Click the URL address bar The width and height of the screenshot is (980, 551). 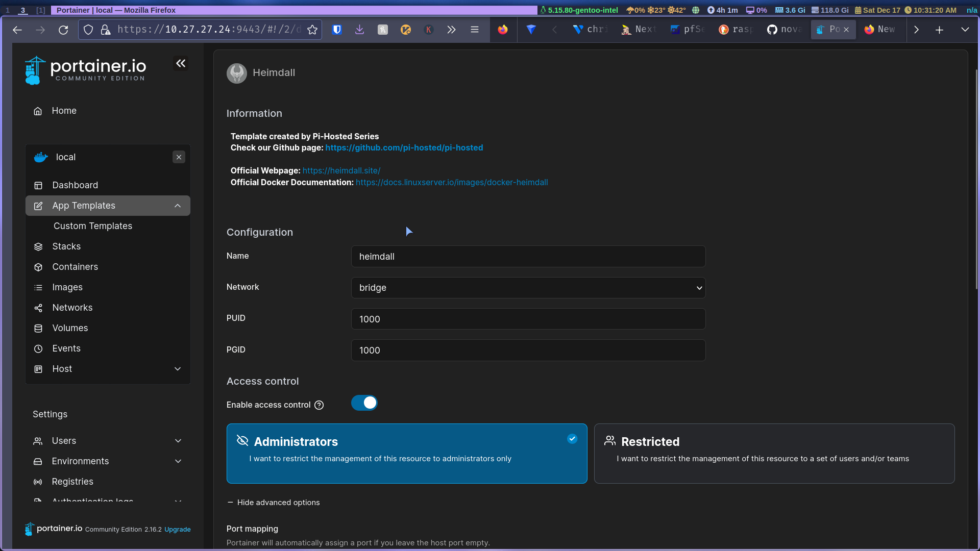click(x=209, y=30)
